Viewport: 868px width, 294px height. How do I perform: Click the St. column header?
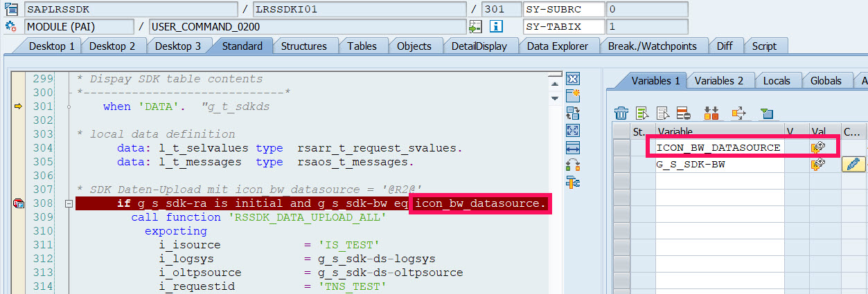coord(642,131)
